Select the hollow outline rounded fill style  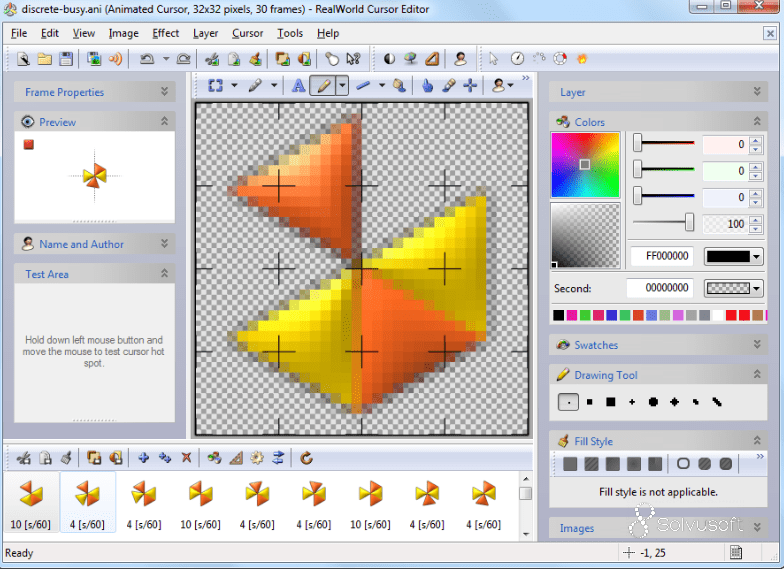pyautogui.click(x=683, y=464)
